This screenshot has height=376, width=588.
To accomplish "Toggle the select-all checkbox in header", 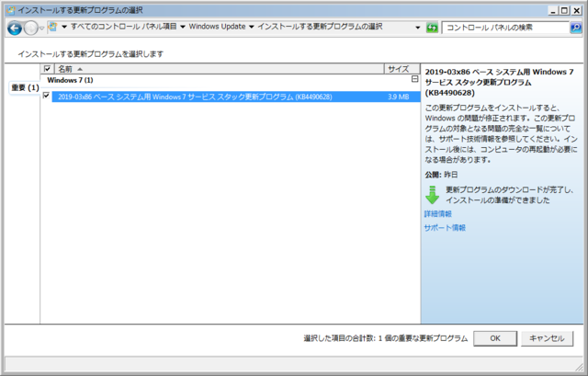I will [x=47, y=69].
